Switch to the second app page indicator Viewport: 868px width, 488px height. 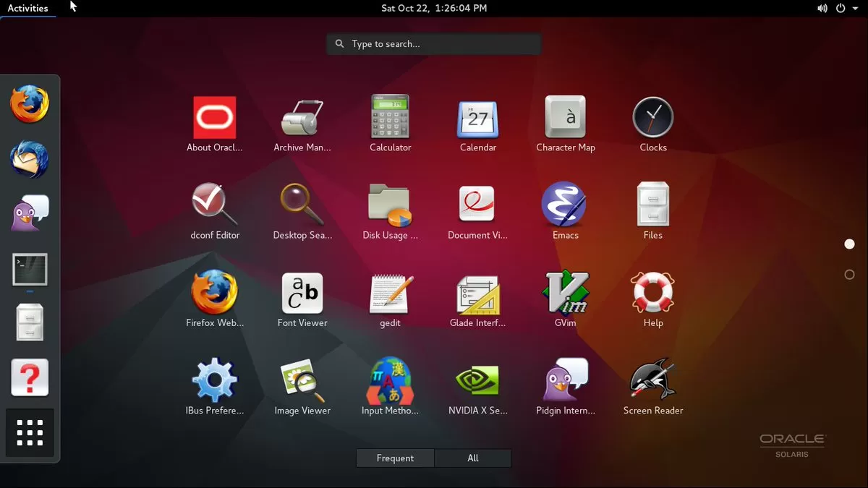[x=849, y=275]
